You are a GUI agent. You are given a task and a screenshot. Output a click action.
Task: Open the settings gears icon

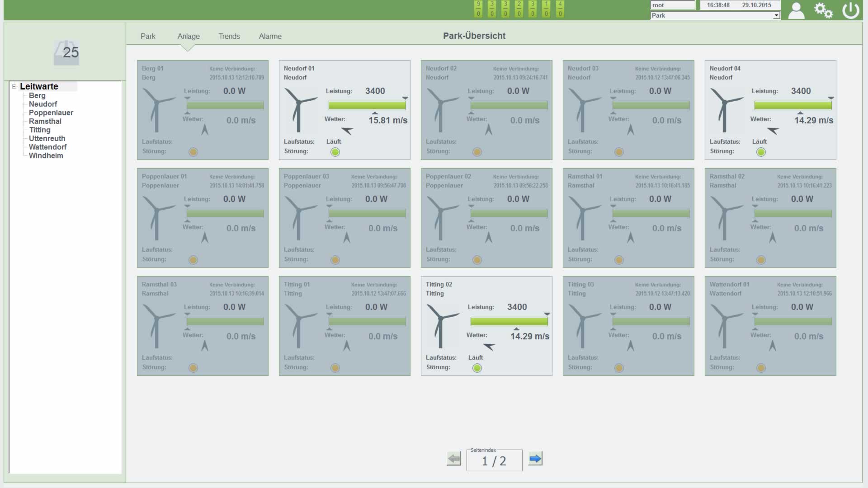point(823,10)
